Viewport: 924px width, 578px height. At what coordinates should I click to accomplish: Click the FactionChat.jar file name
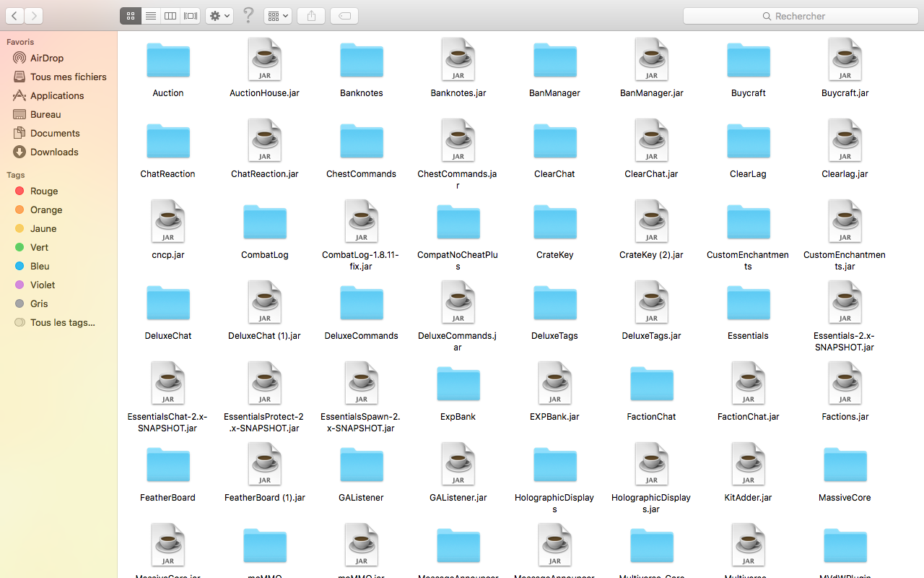(749, 417)
